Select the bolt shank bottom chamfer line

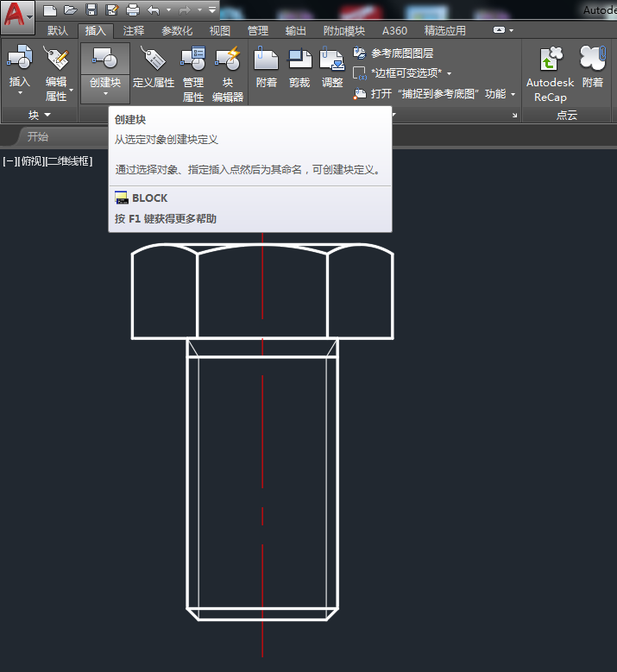tap(262, 619)
